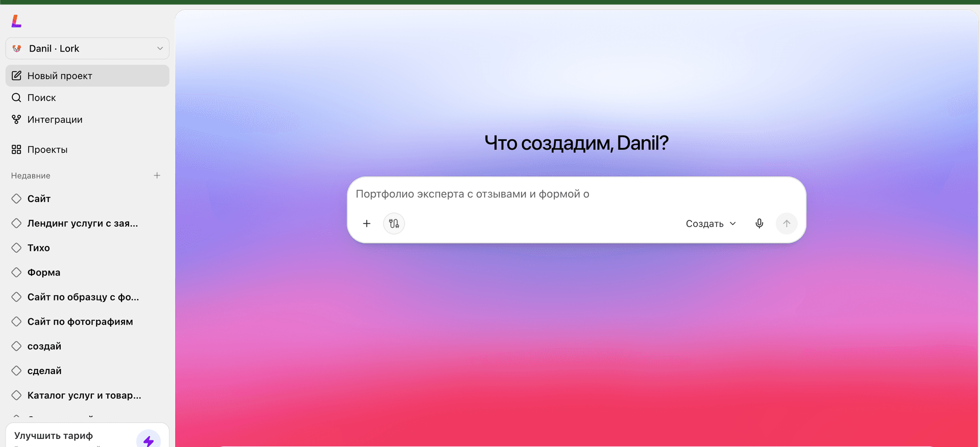Image resolution: width=980 pixels, height=447 pixels.
Task: Open the recent project Сайт
Action: [x=87, y=198]
